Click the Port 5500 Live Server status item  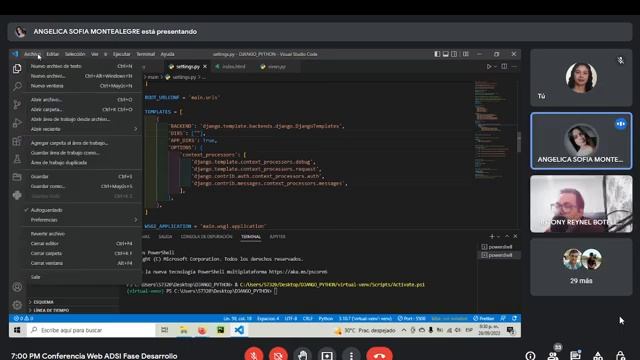[x=412, y=318]
